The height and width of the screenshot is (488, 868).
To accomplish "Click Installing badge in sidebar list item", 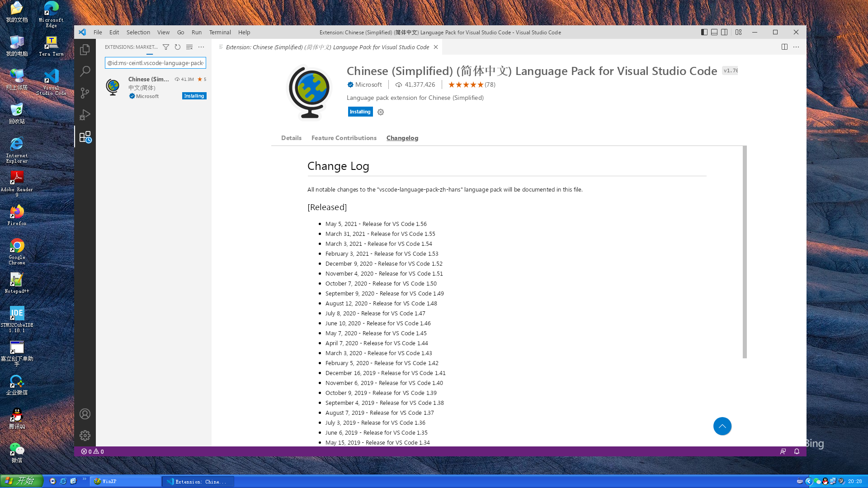I will tap(194, 96).
